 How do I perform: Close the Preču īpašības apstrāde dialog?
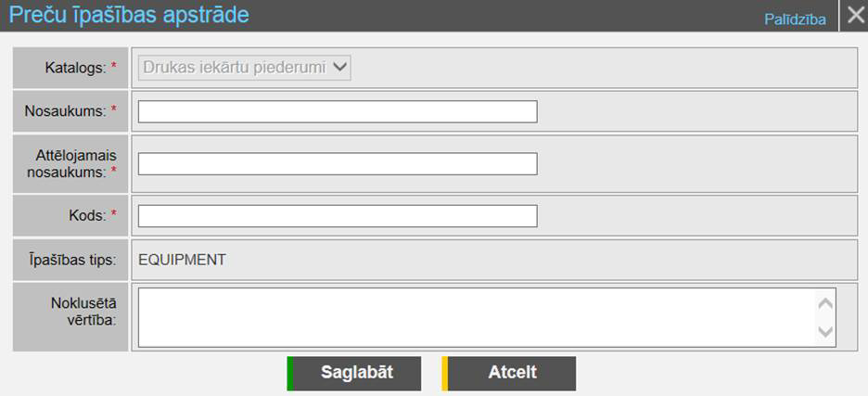854,17
